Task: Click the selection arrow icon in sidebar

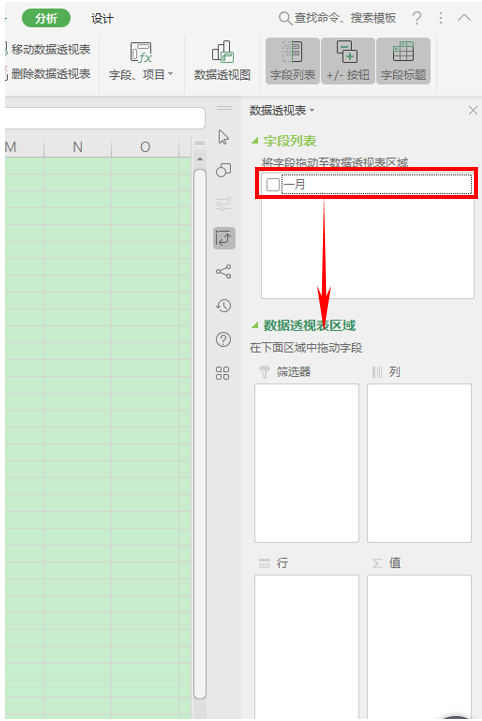Action: click(x=224, y=137)
